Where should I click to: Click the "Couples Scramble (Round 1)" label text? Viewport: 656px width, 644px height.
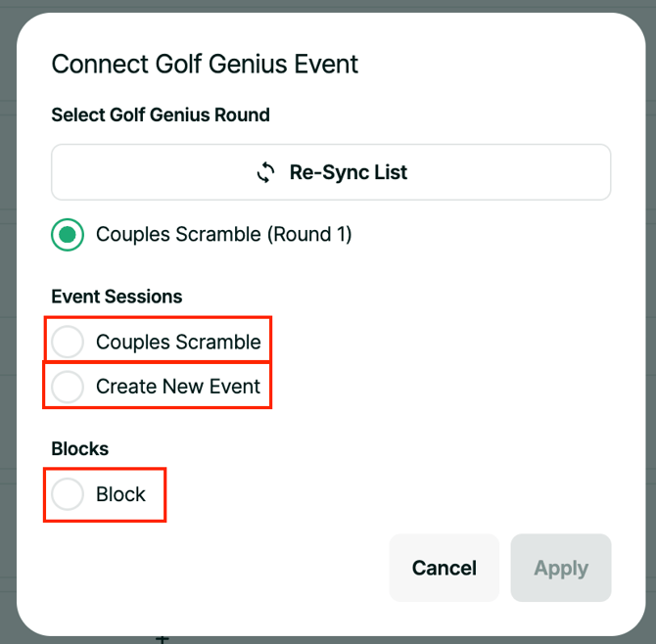click(223, 235)
